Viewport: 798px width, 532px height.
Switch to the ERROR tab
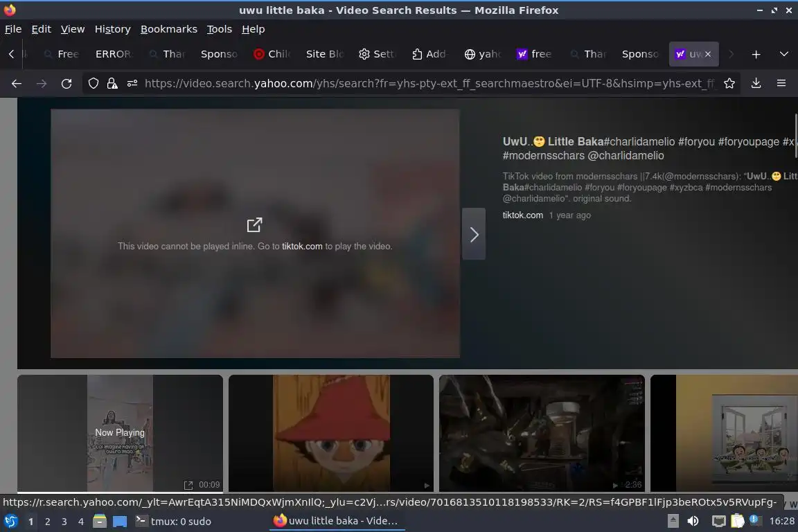114,54
